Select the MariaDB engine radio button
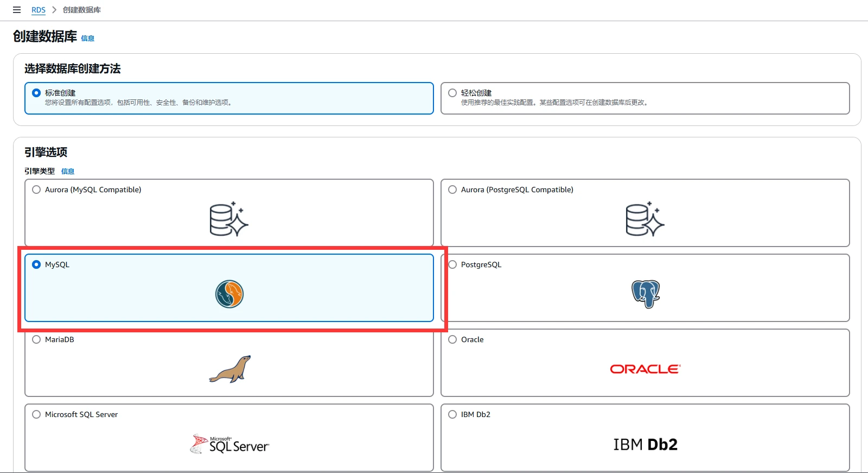 pyautogui.click(x=36, y=339)
